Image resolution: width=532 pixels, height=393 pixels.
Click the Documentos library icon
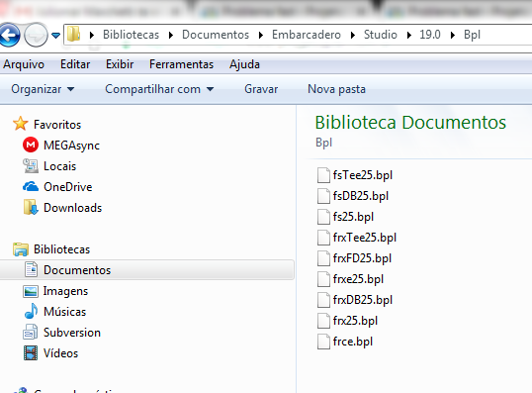(x=31, y=269)
